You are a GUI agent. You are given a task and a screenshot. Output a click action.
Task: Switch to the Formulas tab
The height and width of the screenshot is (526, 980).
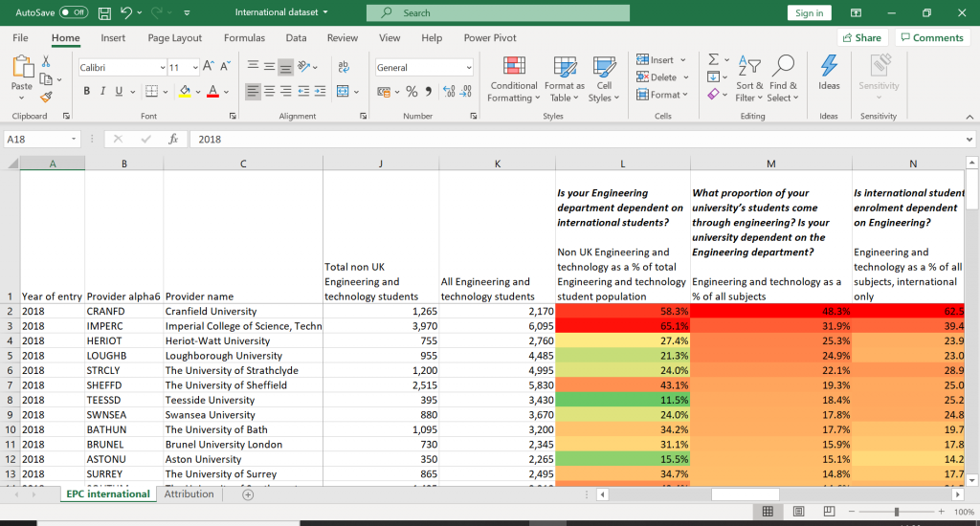coord(244,38)
